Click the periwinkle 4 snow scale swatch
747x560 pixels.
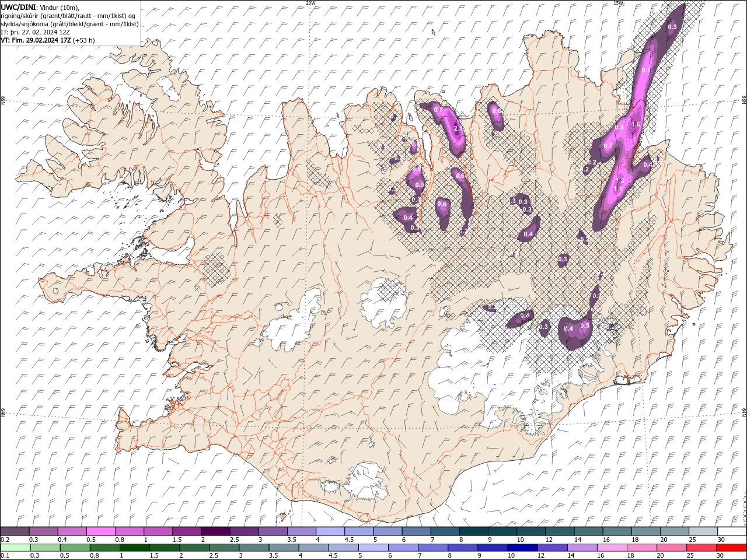pyautogui.click(x=330, y=531)
